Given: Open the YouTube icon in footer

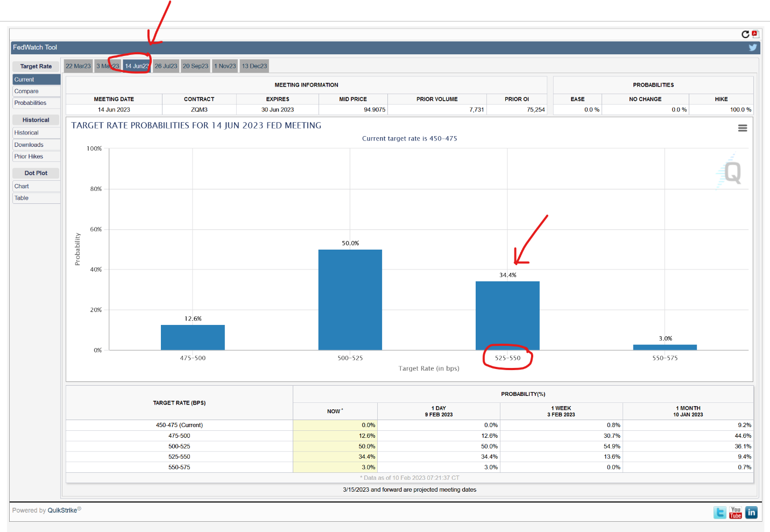Looking at the screenshot, I should pos(736,512).
